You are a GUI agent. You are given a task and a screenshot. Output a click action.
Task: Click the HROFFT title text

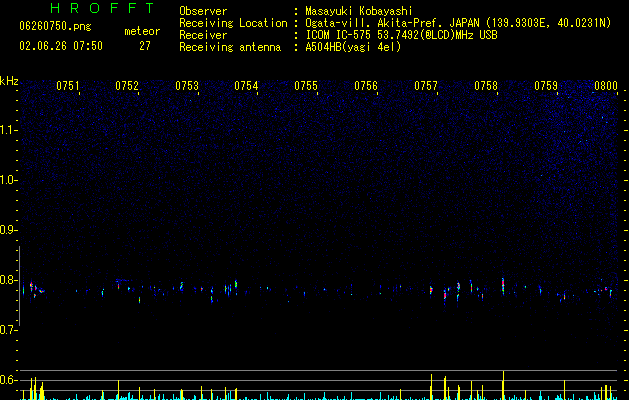click(102, 8)
